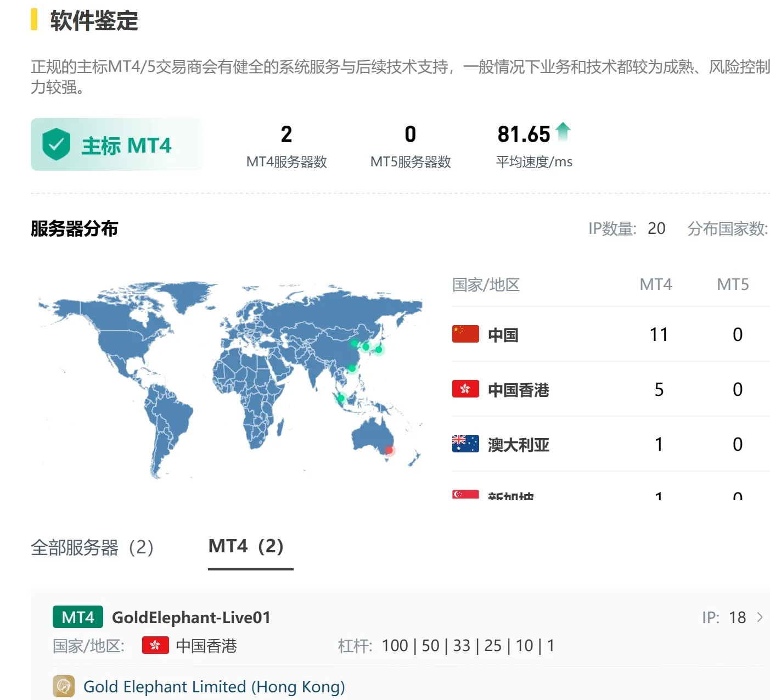This screenshot has width=770, height=700.
Task: Click the yellow bar beside 软件鉴定
Action: [34, 19]
